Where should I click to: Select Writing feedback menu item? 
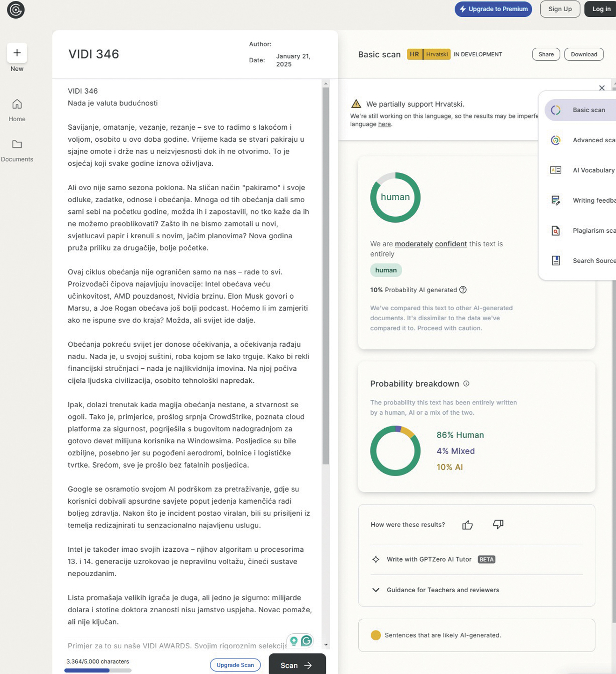click(x=580, y=200)
